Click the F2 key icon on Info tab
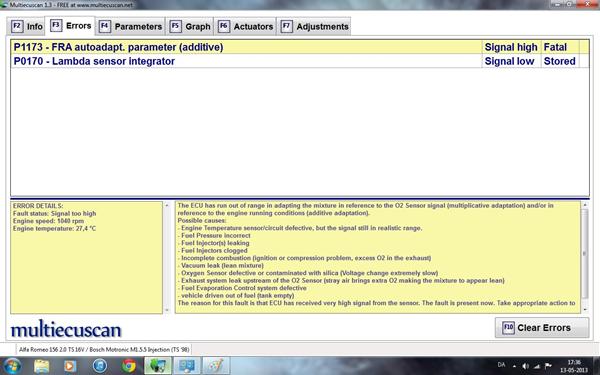 pyautogui.click(x=17, y=26)
